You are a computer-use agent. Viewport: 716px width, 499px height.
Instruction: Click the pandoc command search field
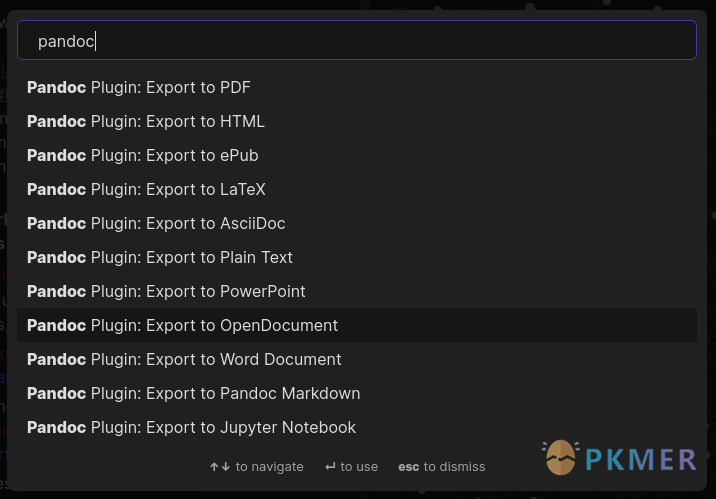[x=357, y=41]
